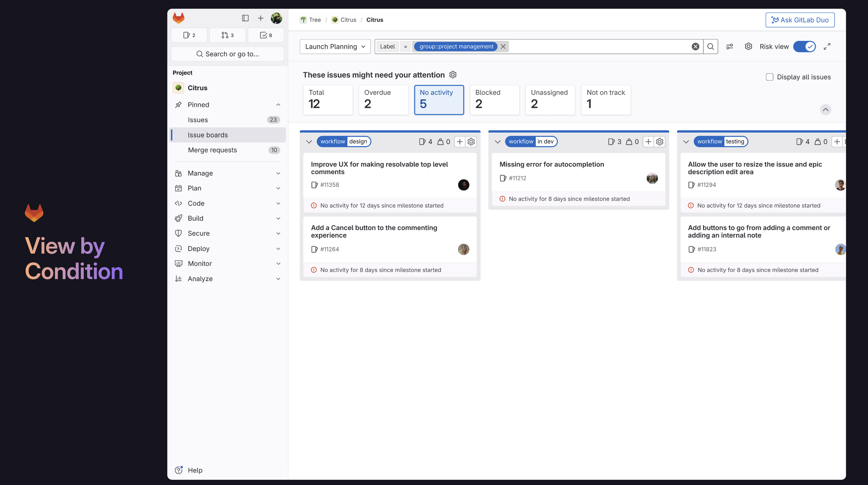Screen dimensions: 868x485
Task: Add new issue to workflow in dev list
Action: (648, 142)
